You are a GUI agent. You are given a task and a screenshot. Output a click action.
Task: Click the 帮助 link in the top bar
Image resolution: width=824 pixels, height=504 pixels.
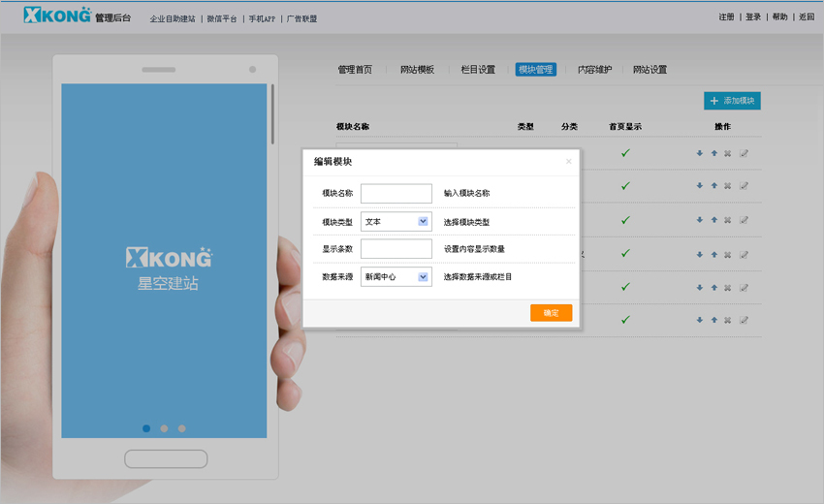pos(779,17)
